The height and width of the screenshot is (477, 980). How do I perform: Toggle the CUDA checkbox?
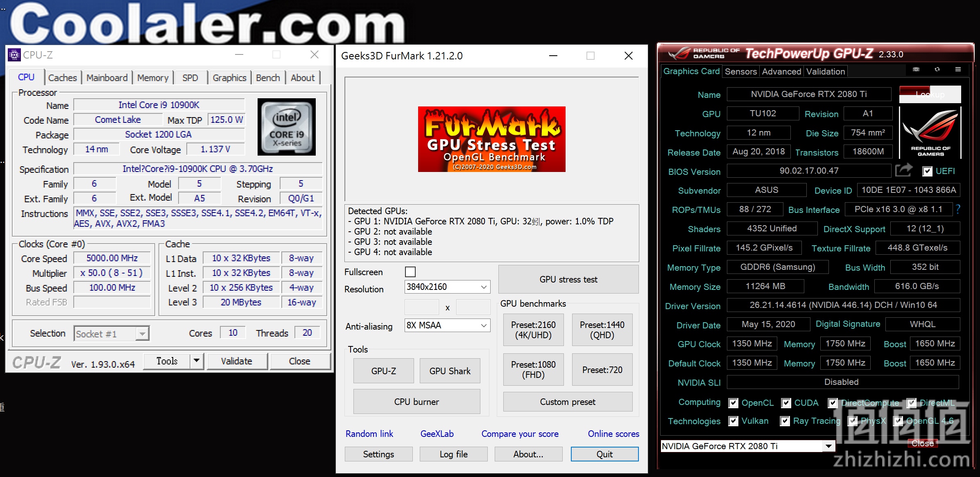pos(786,403)
